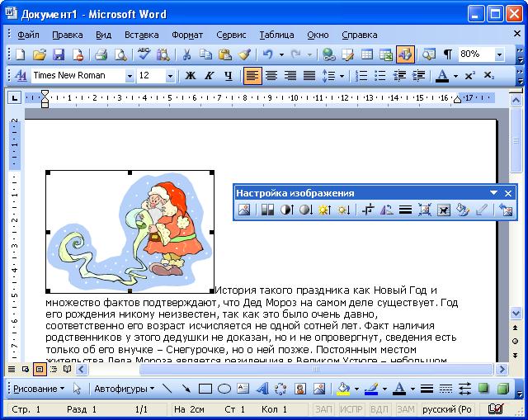Image resolution: width=528 pixels, height=420 pixels.
Task: Open the Правка menu
Action: [68, 35]
